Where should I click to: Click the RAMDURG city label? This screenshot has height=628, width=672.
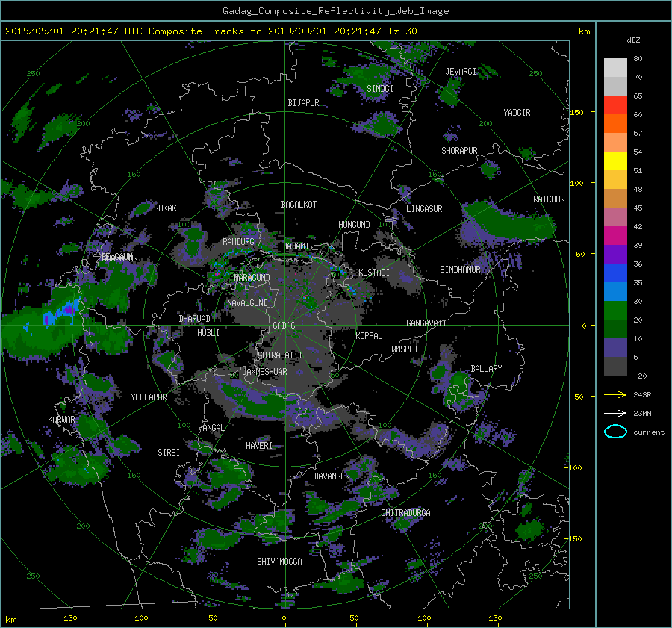click(x=238, y=242)
